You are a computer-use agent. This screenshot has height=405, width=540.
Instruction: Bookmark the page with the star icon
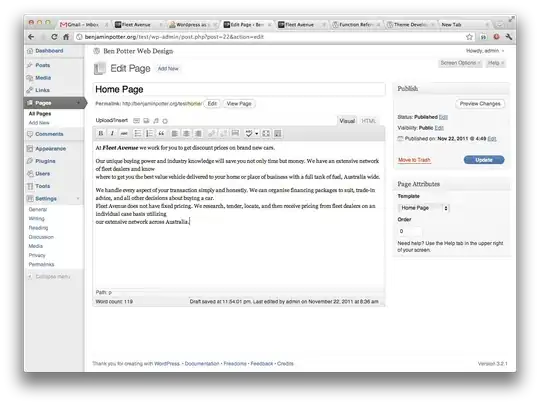[469, 37]
